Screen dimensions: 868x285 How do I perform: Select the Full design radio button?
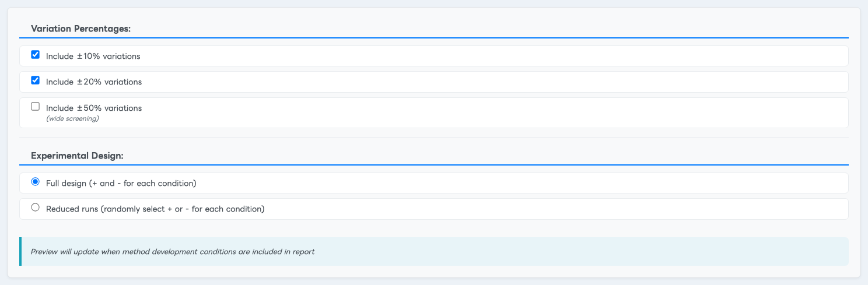(x=35, y=182)
